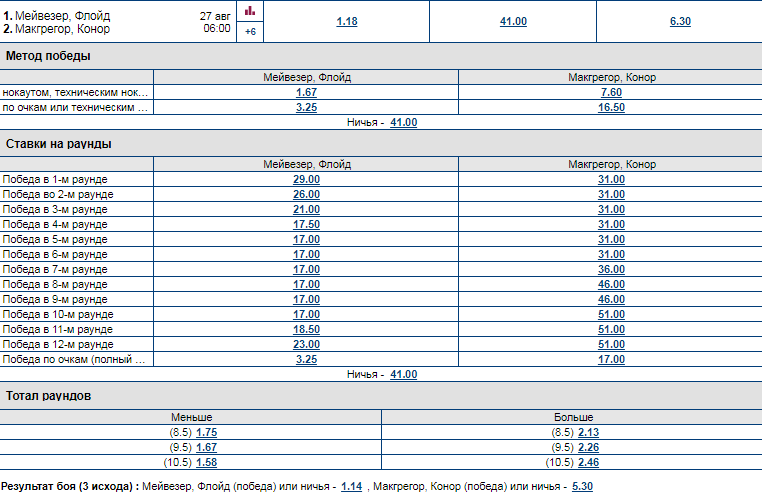Select McGregor odds for 4-м раунде
The width and height of the screenshot is (762, 497).
(x=611, y=224)
